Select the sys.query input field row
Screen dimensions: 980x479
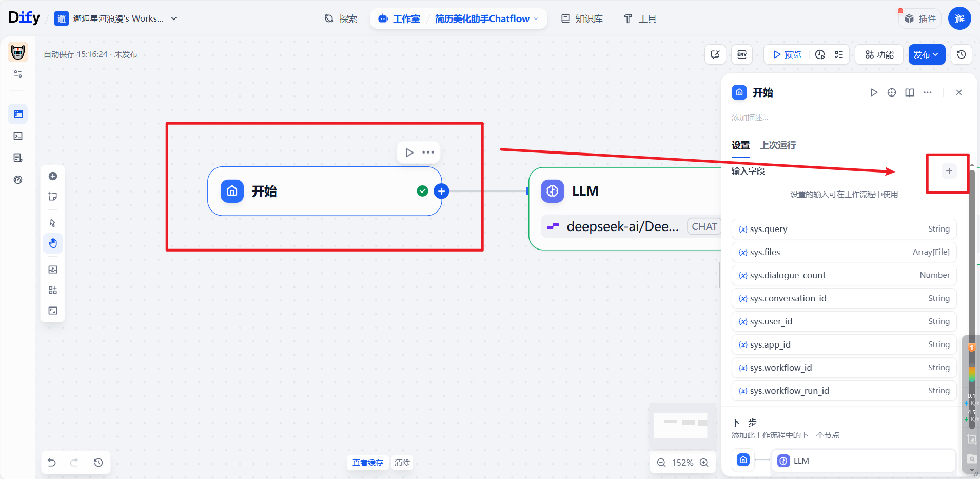[844, 228]
